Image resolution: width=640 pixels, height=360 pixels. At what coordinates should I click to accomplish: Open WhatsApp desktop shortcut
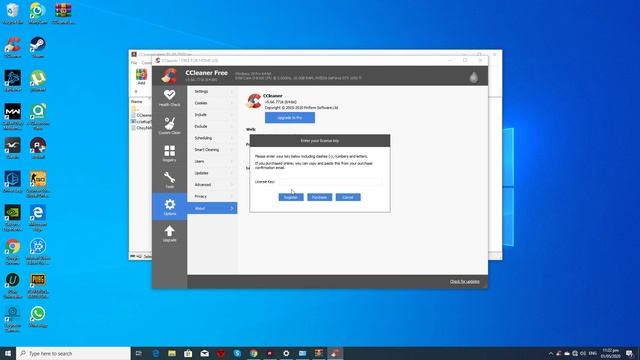pyautogui.click(x=38, y=317)
